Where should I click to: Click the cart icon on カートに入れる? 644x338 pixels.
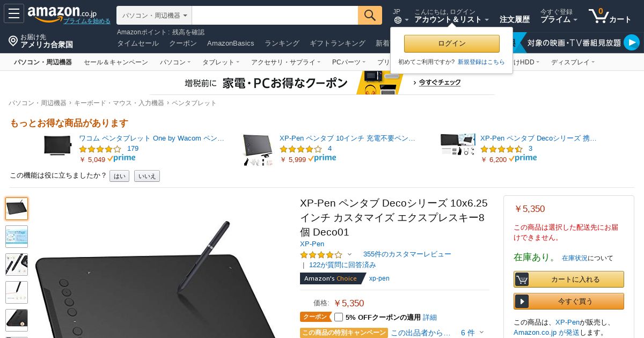point(522,280)
